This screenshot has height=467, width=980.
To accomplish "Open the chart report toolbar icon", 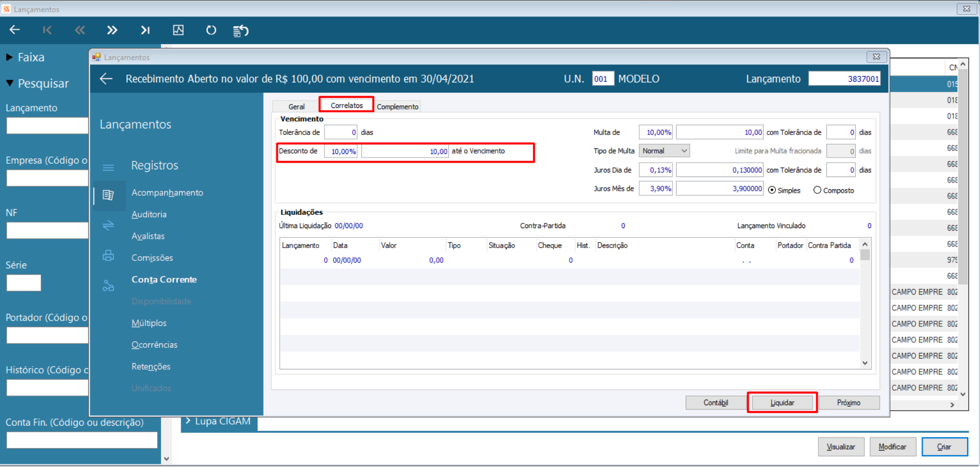I will pyautogui.click(x=178, y=30).
